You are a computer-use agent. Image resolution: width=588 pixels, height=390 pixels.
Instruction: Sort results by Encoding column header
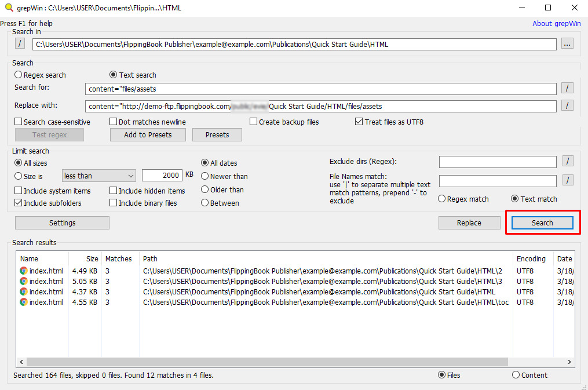(x=531, y=258)
